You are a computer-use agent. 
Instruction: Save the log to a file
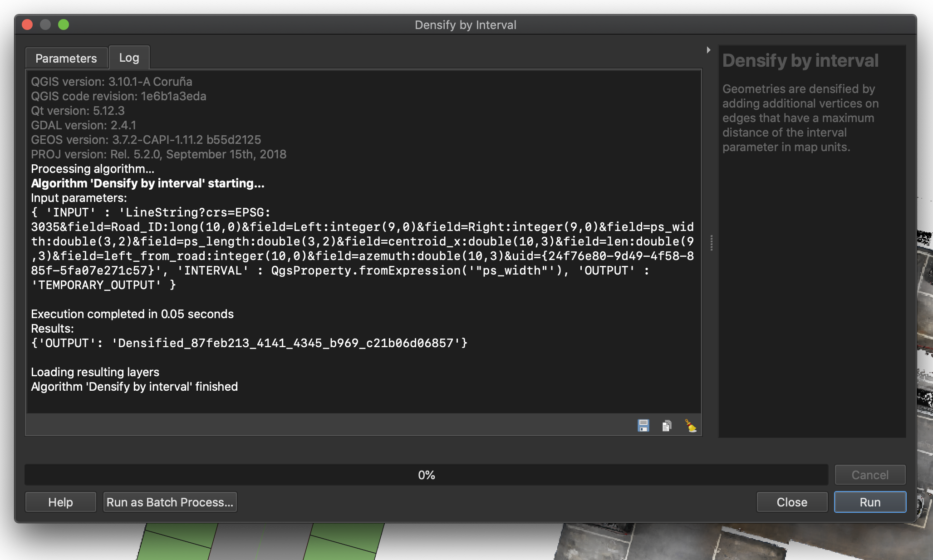point(643,426)
